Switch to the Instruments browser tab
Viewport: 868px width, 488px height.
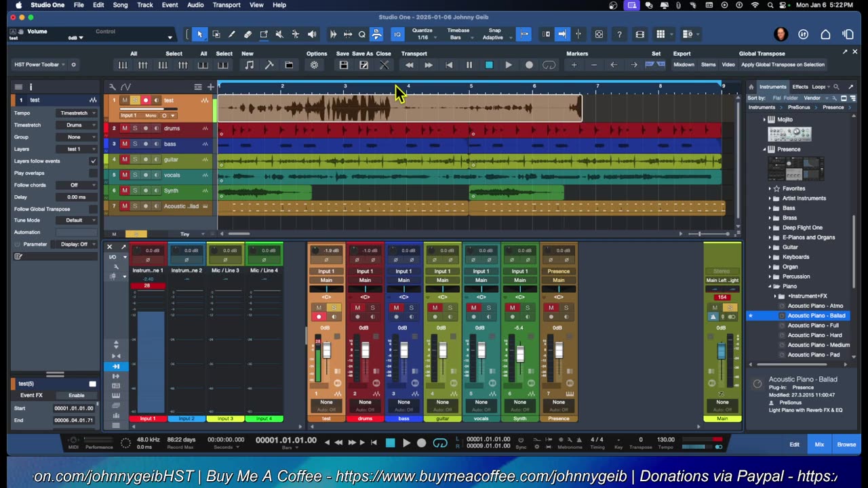tap(773, 87)
